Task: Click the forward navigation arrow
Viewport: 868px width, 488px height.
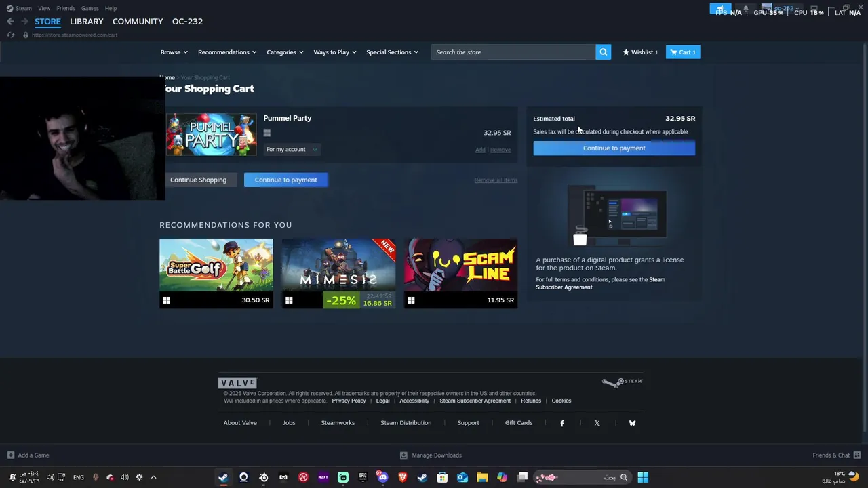Action: tap(24, 22)
